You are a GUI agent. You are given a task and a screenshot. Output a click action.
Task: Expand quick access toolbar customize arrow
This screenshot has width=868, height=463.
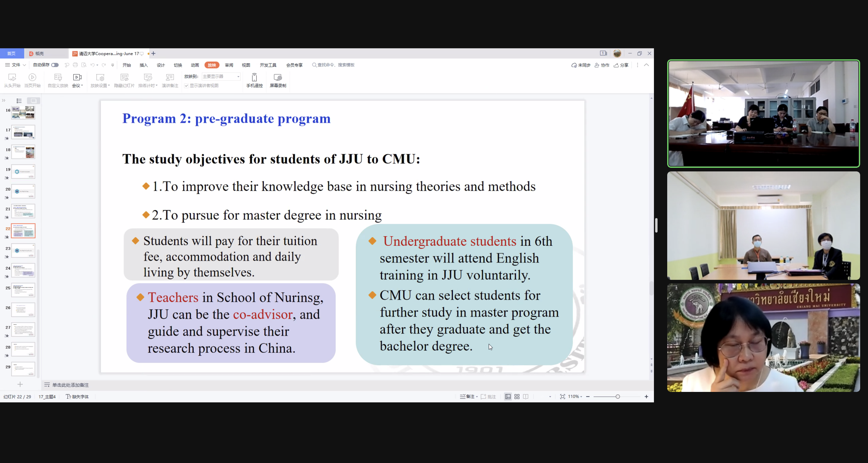coord(112,65)
